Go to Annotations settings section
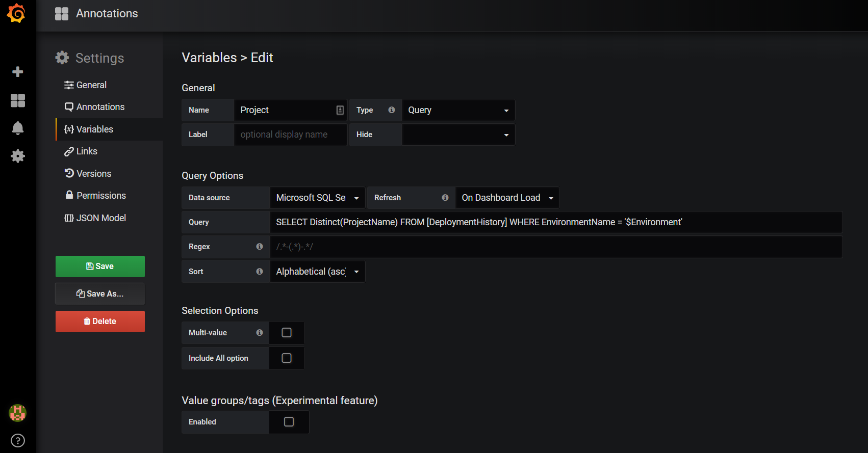The image size is (868, 453). pyautogui.click(x=100, y=107)
